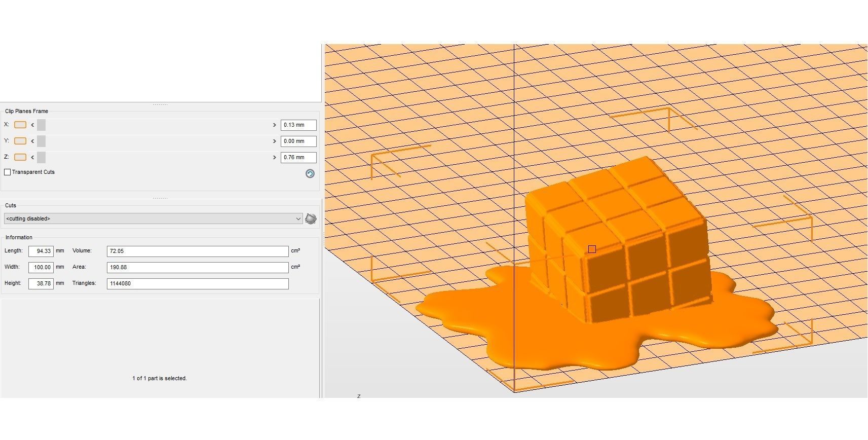Enable the Transparent Cuts checkbox

7,172
